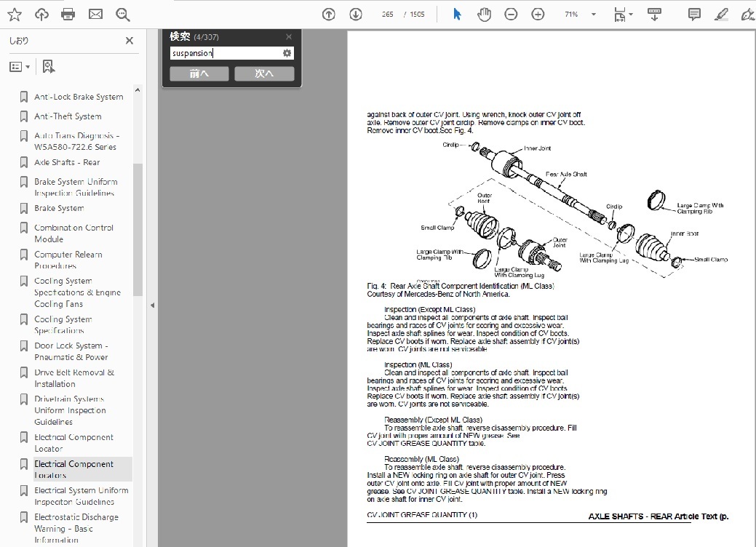Activate the hand pan tool

coord(484,15)
